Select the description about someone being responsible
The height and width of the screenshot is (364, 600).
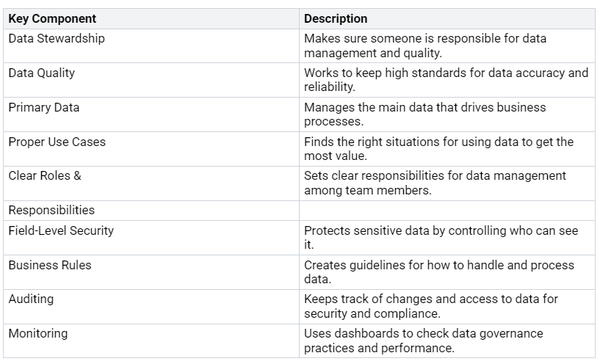[424, 45]
